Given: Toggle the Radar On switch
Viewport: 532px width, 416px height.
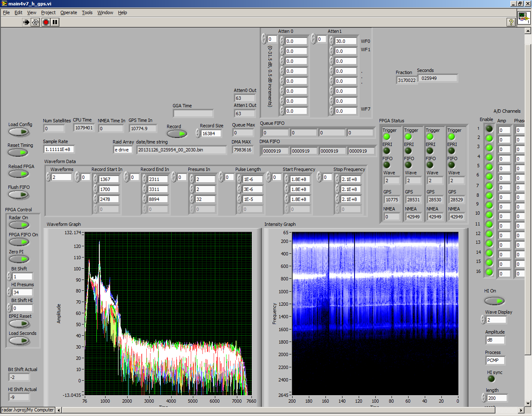Looking at the screenshot, I should tap(19, 225).
